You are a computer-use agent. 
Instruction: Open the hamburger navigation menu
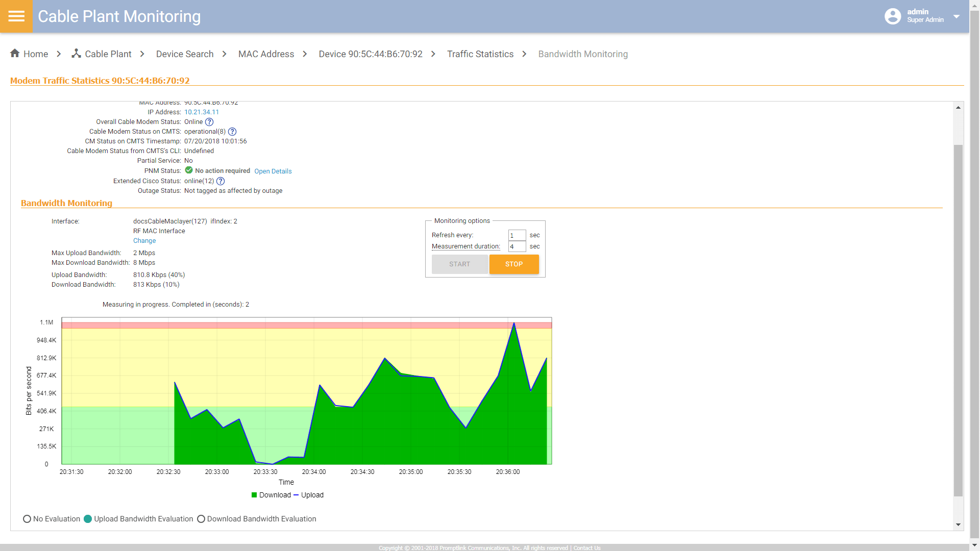pyautogui.click(x=16, y=16)
